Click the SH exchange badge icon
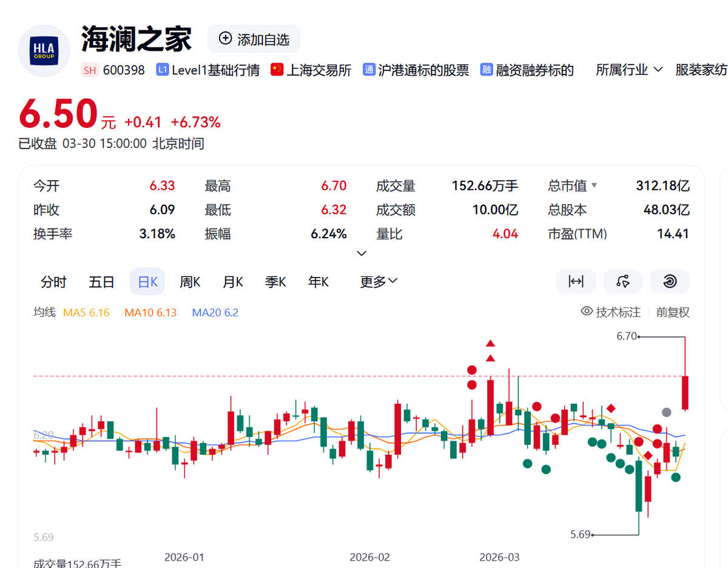 (89, 70)
